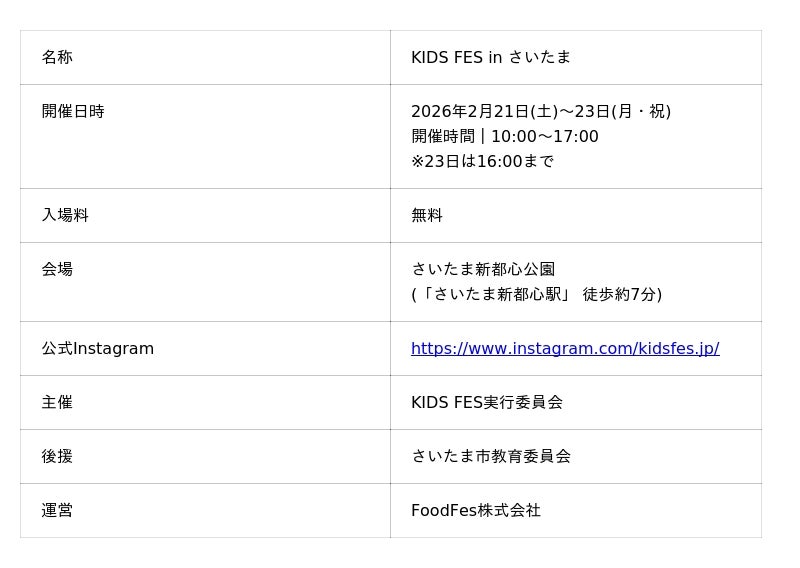Select the KIDS FES in さいたま text
This screenshot has width=800, height=568.
point(491,58)
